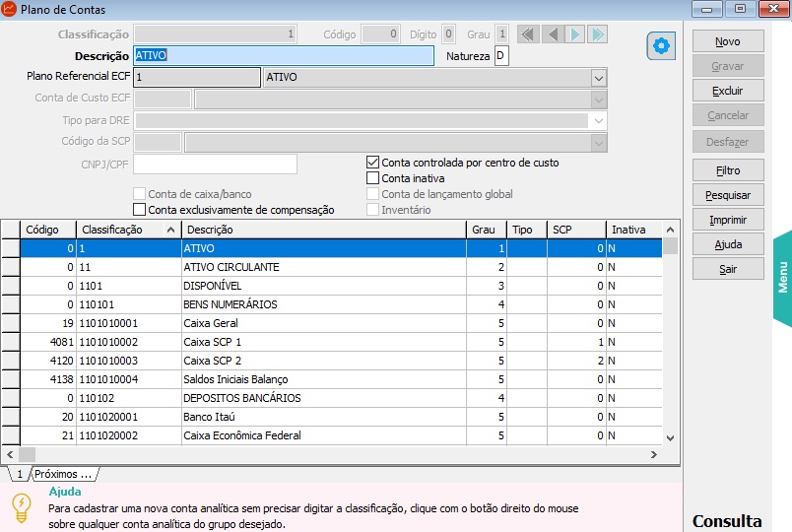Sort by the Classificação column header

(128, 230)
